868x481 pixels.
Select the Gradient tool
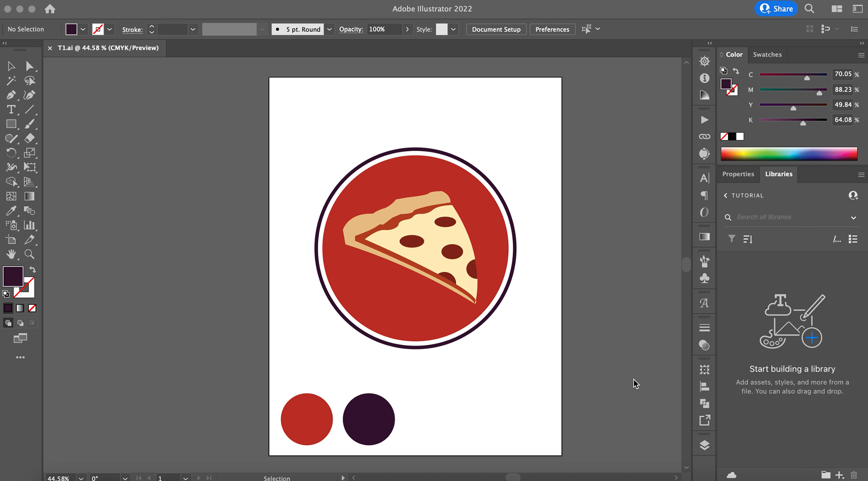[x=29, y=197]
